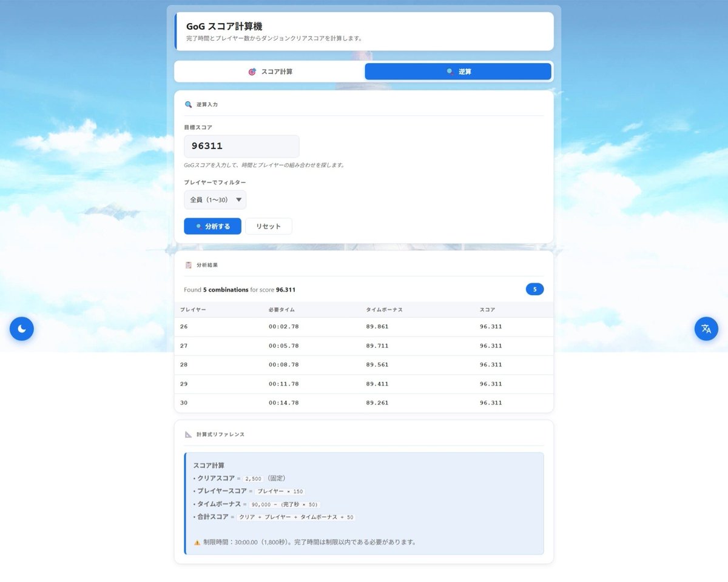Click the 90,000 − (完了秒 × 50) formula

(285, 504)
